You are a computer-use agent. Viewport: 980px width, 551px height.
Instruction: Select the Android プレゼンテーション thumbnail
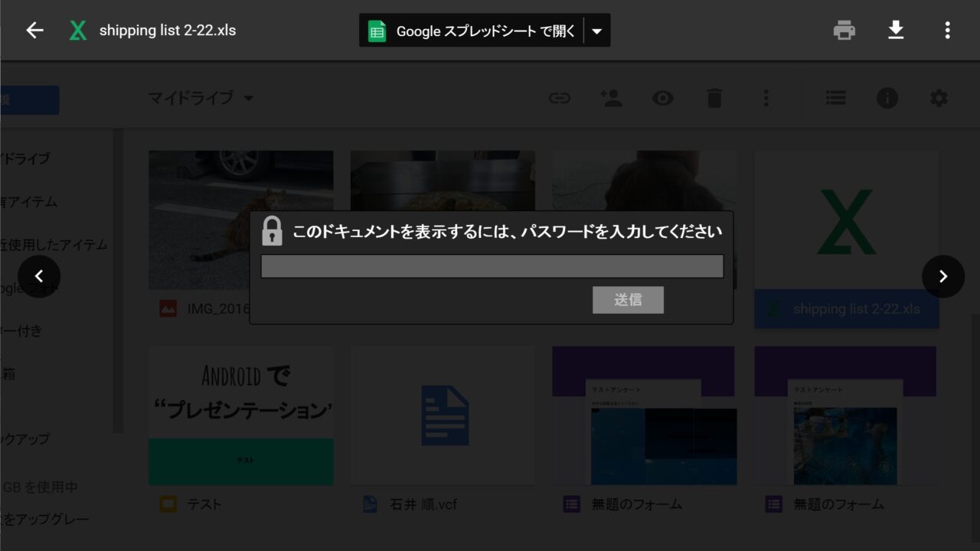[240, 416]
